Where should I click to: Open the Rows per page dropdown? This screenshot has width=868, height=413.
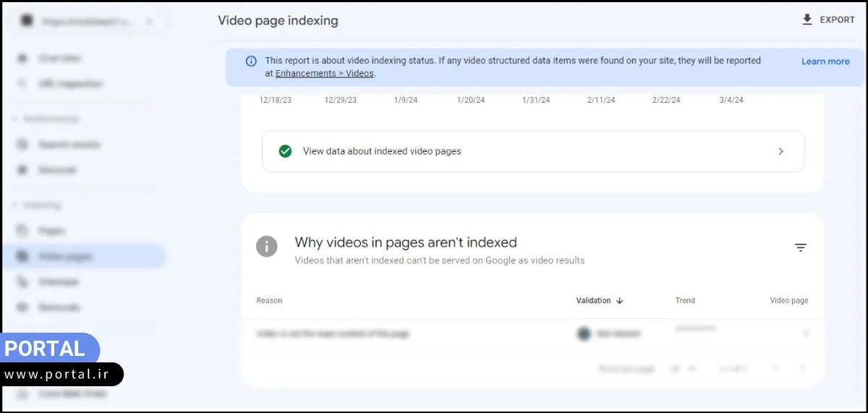(683, 369)
